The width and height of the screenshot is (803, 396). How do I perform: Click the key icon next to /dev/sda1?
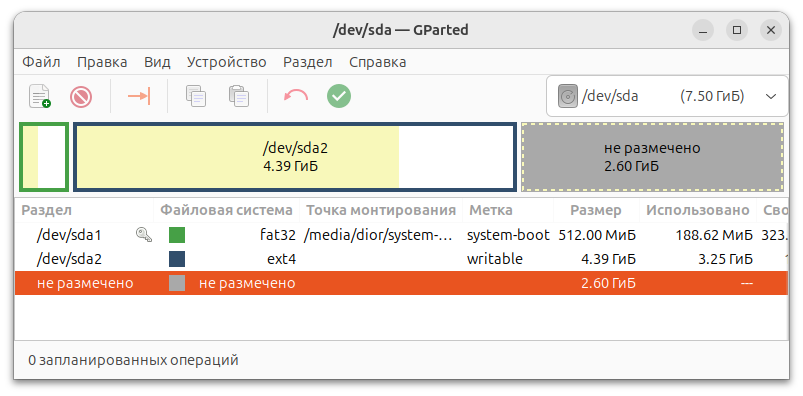144,235
